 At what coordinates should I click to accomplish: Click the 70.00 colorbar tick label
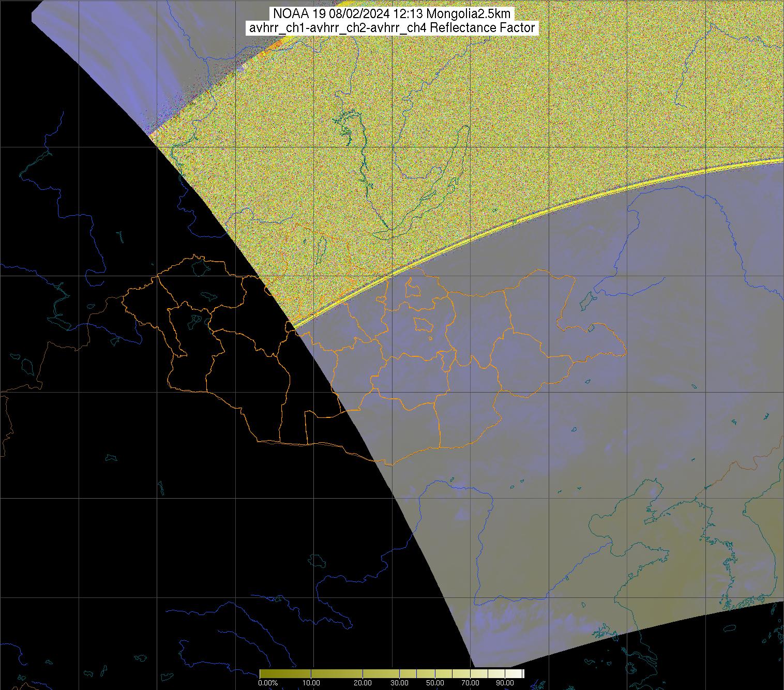(471, 682)
